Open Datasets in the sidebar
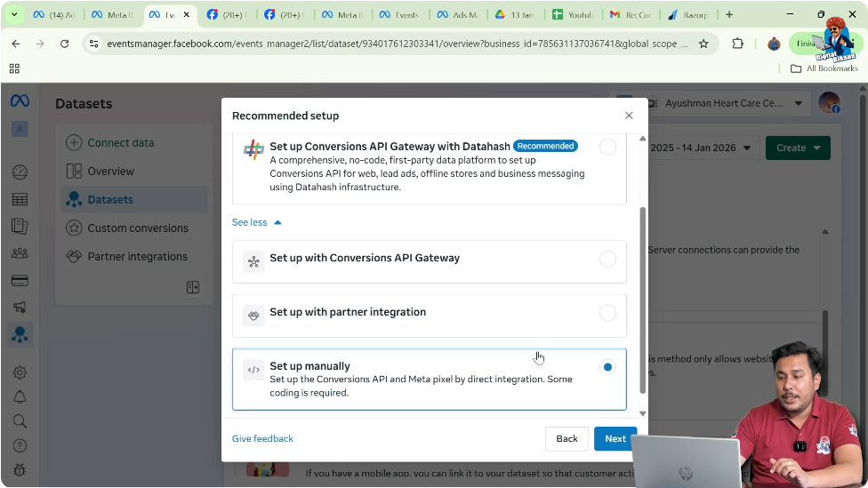 (134, 200)
